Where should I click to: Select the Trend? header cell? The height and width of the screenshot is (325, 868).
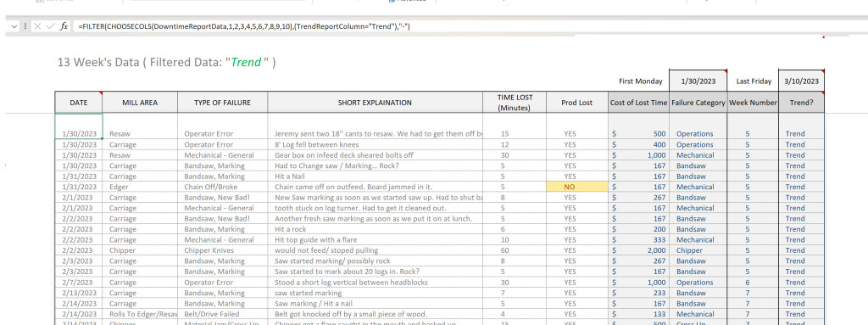pyautogui.click(x=801, y=103)
